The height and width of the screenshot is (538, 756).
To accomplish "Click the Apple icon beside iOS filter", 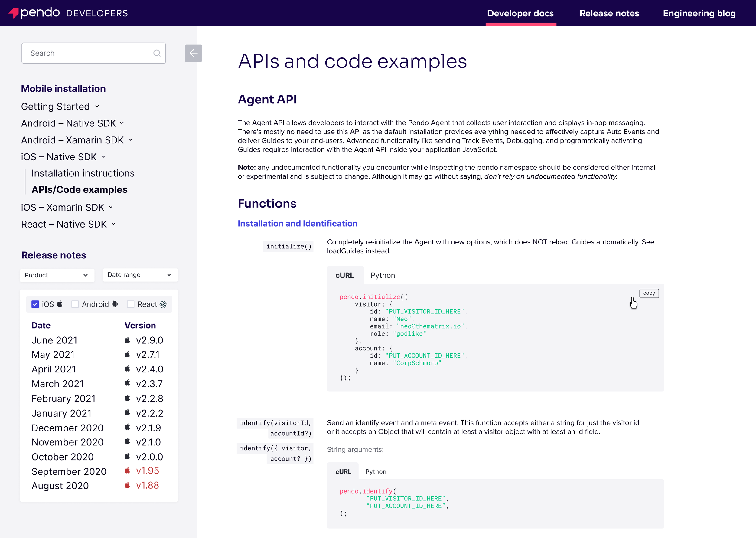I will click(60, 304).
